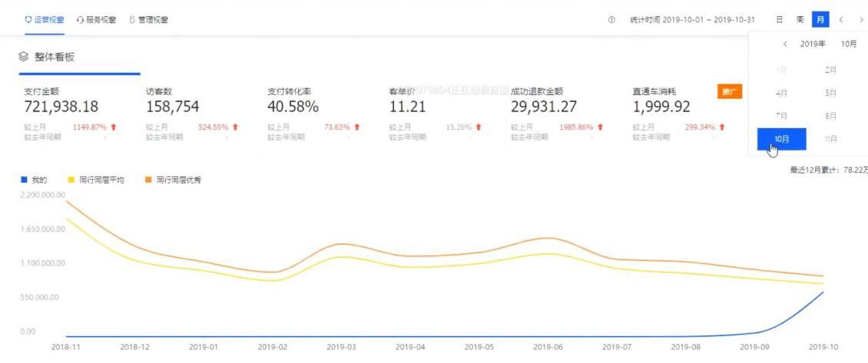
Task: Select the 日 granularity option
Action: 779,20
